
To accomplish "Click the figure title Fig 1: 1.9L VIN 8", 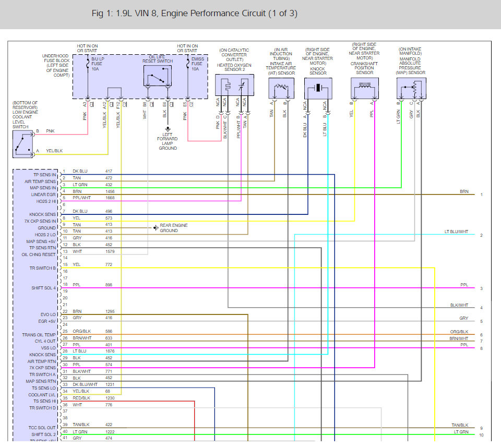I will pos(195,13).
